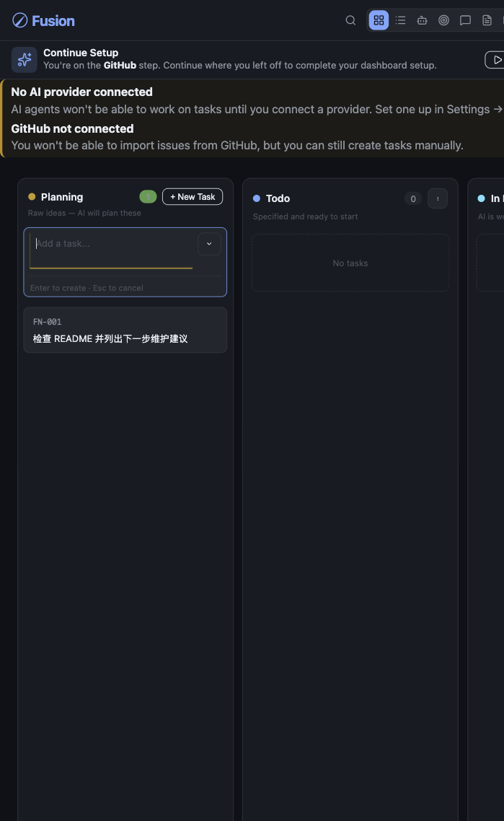Open the chat bubble icon
The image size is (504, 821).
point(465,20)
